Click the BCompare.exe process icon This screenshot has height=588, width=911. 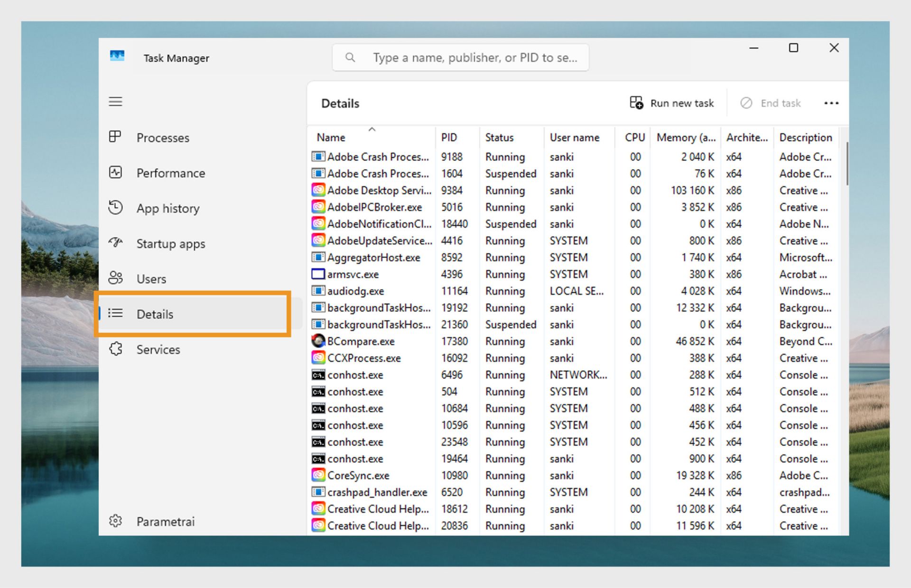point(318,341)
